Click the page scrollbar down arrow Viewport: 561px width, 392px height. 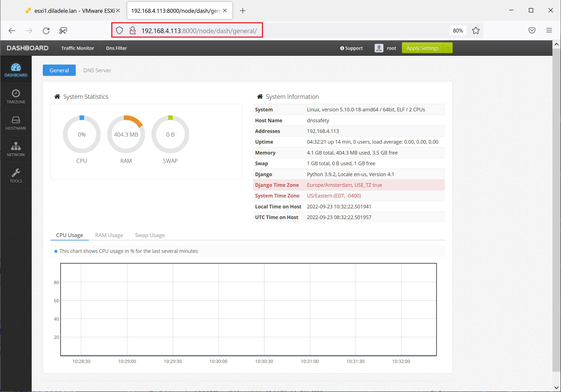coord(556,388)
